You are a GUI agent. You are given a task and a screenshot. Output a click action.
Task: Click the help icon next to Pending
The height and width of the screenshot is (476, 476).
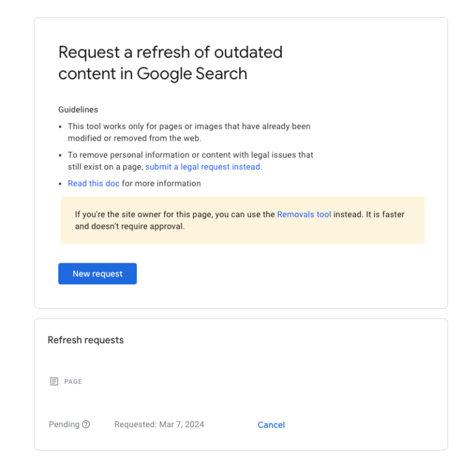click(x=86, y=425)
